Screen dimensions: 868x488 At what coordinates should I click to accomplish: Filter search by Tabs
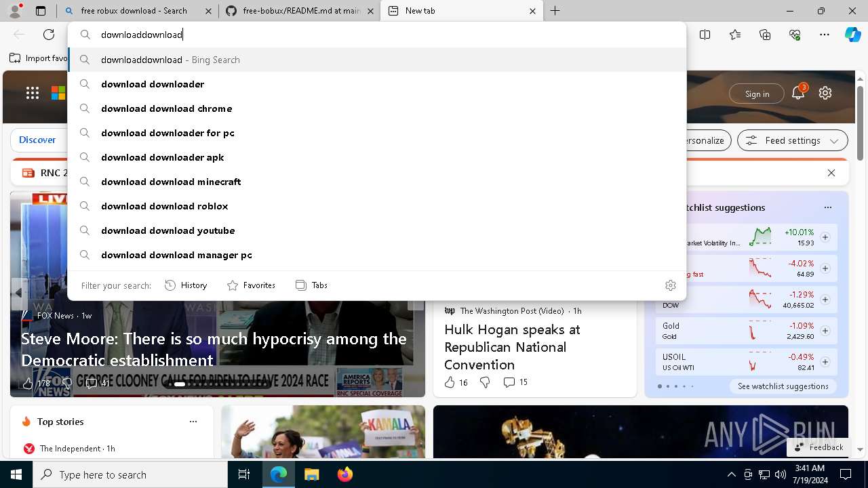311,285
